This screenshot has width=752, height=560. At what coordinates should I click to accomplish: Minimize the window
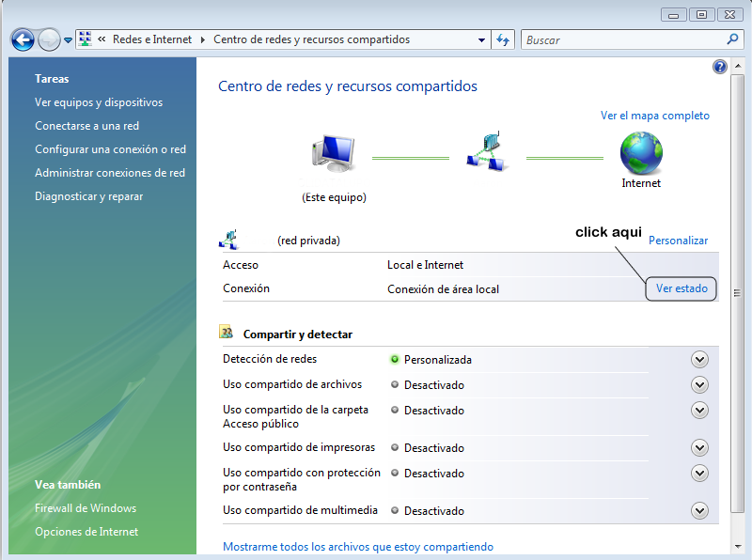pos(674,15)
